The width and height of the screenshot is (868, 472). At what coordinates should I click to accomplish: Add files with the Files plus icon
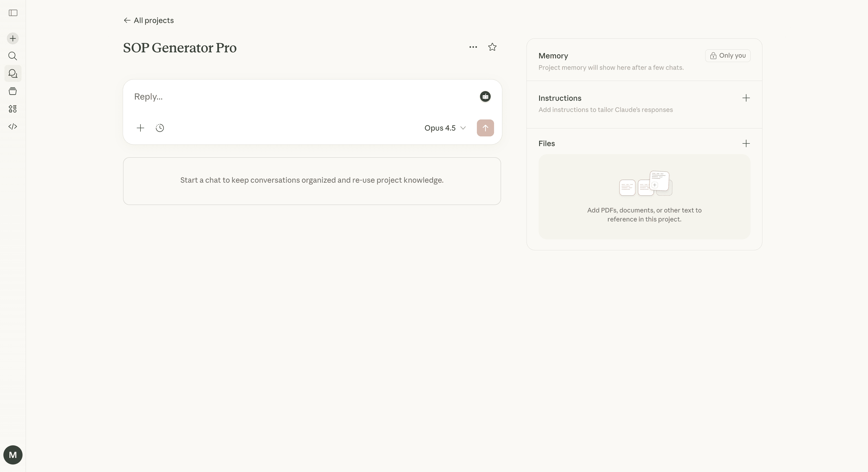746,144
